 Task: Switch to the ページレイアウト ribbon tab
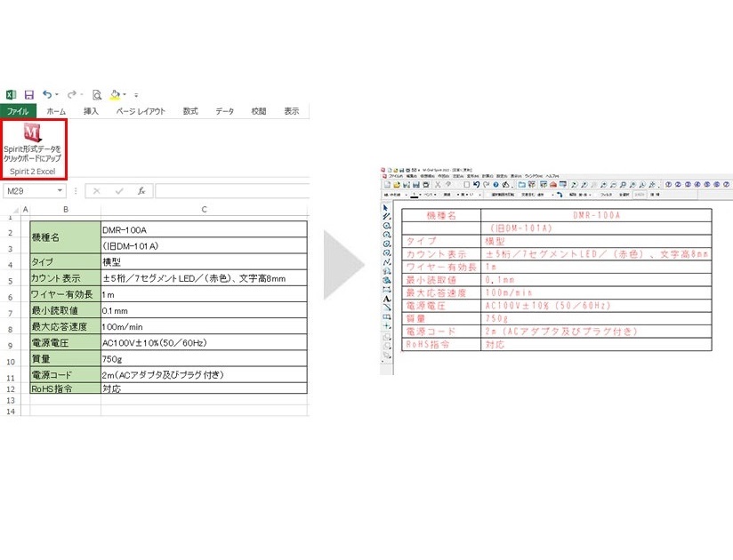tap(140, 112)
